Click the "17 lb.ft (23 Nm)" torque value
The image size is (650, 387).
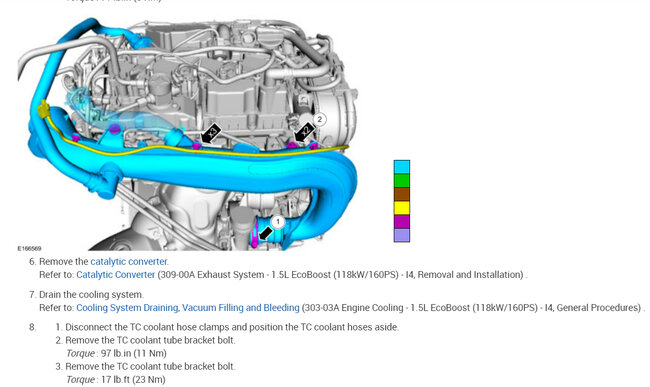[x=133, y=380]
